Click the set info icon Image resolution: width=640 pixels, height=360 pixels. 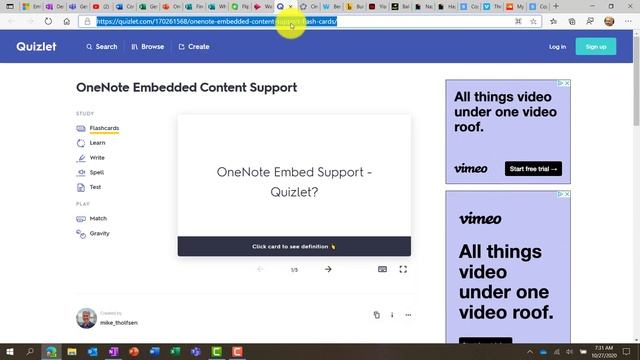[x=392, y=315]
